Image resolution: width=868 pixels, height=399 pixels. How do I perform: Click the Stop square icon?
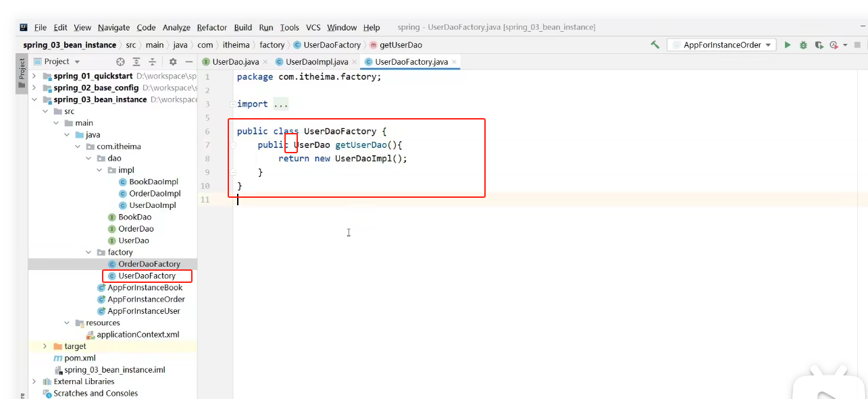pyautogui.click(x=857, y=45)
